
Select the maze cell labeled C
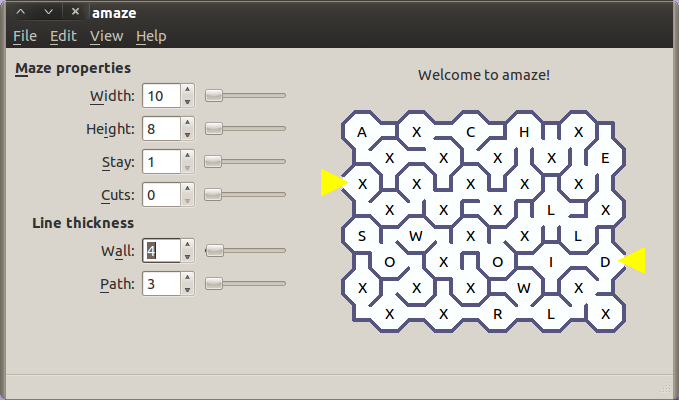[x=470, y=132]
